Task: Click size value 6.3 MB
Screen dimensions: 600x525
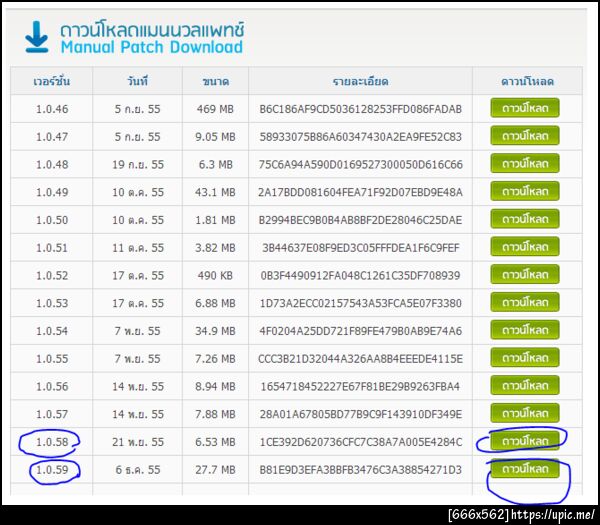Action: [x=215, y=165]
